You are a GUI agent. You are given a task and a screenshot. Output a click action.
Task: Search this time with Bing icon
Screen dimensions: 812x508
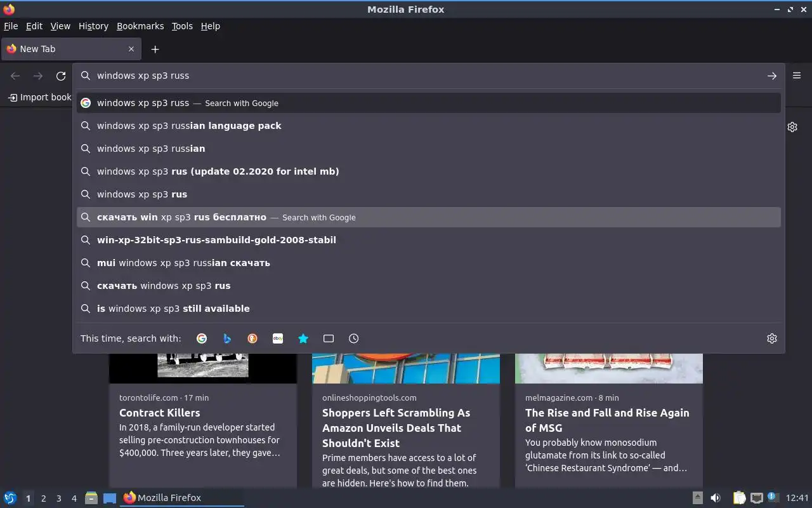point(227,338)
